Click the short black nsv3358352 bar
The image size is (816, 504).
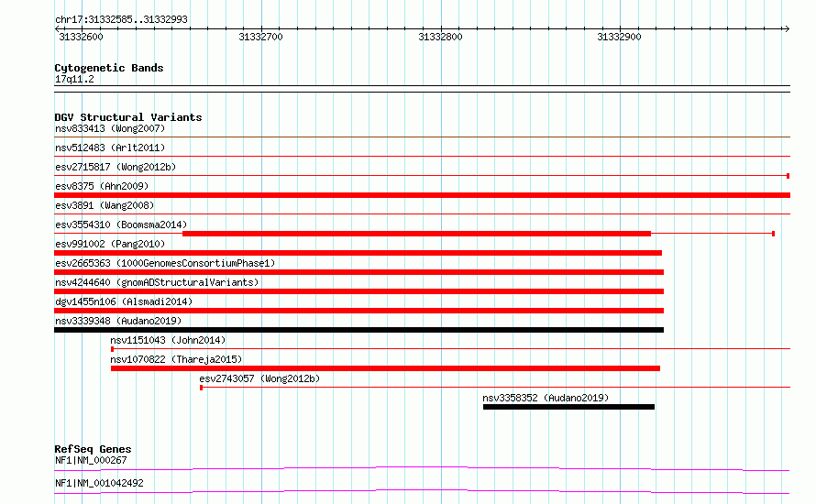pos(568,407)
